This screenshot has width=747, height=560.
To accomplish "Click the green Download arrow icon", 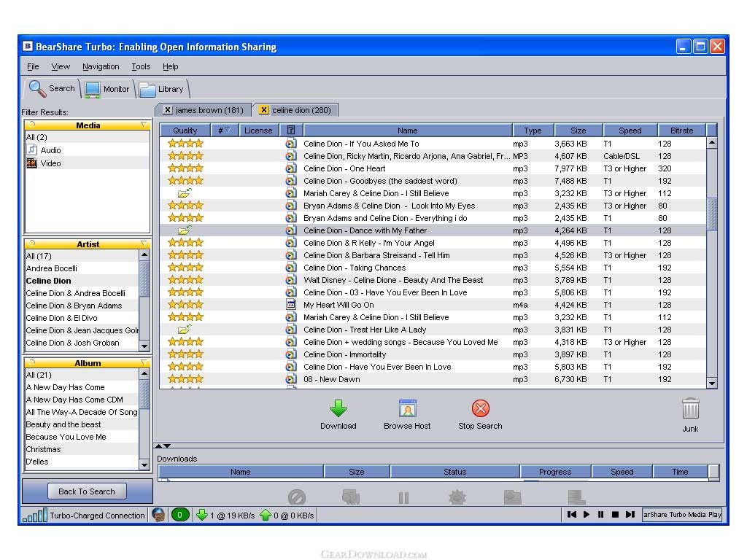I will click(x=338, y=408).
